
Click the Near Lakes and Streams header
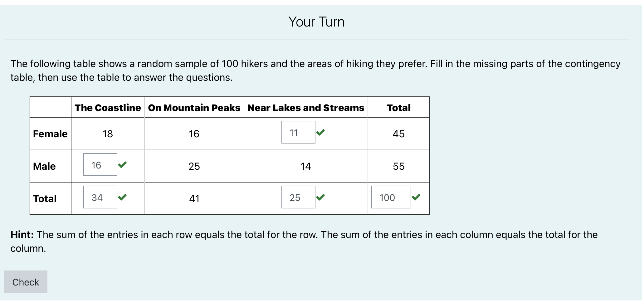click(x=306, y=108)
